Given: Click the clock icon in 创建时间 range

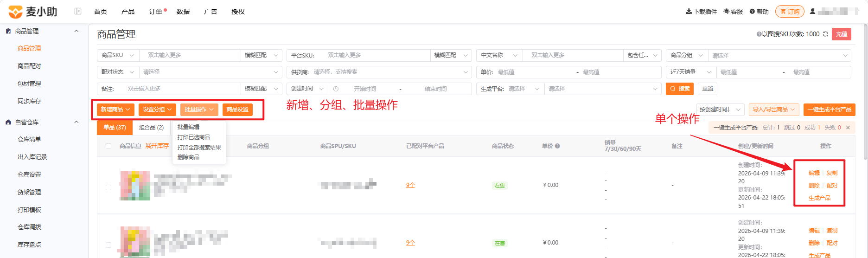Looking at the screenshot, I should point(336,89).
